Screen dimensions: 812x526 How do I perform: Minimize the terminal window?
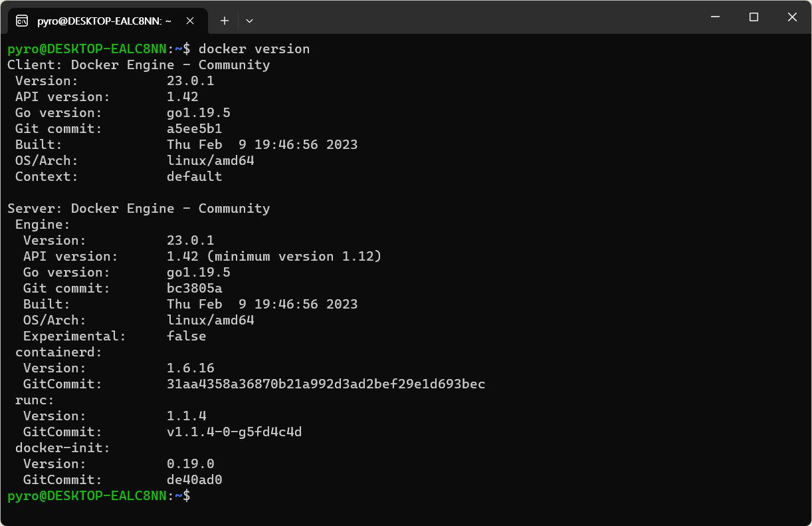tap(715, 17)
